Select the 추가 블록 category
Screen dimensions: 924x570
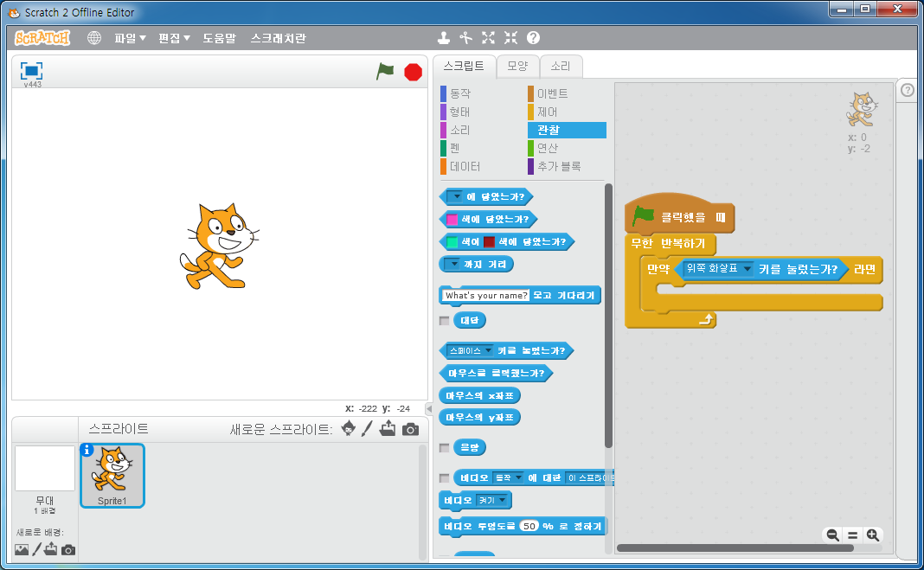click(559, 167)
